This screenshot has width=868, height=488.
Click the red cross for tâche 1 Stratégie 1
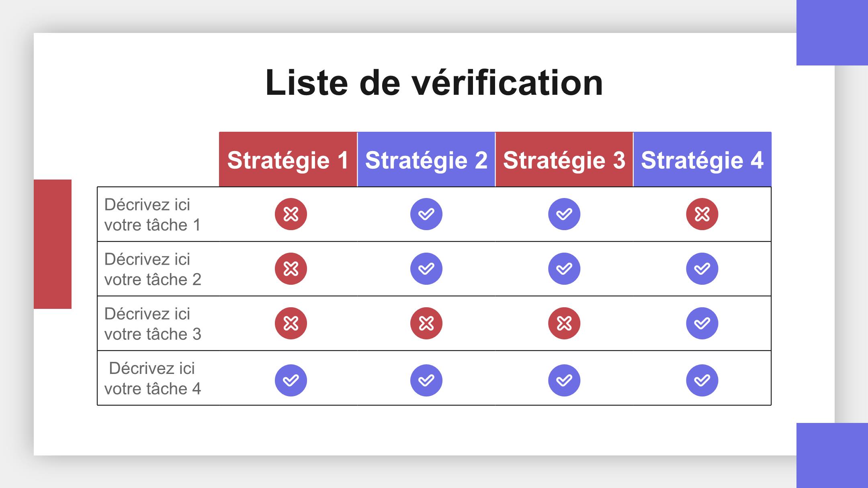[291, 214]
